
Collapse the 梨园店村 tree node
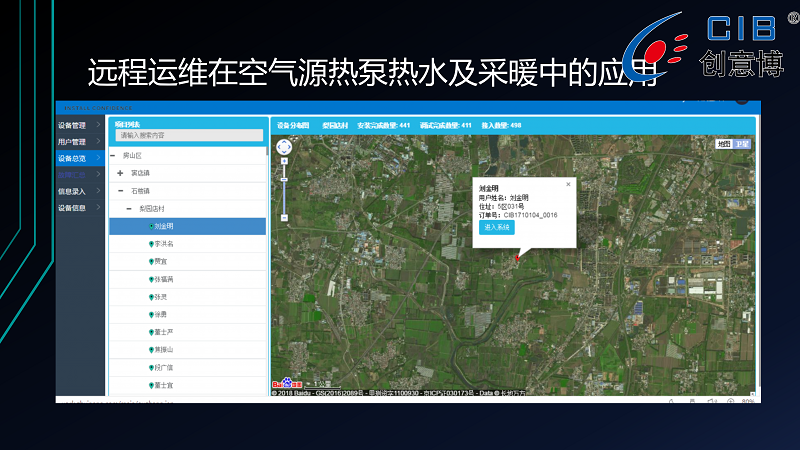pyautogui.click(x=129, y=209)
